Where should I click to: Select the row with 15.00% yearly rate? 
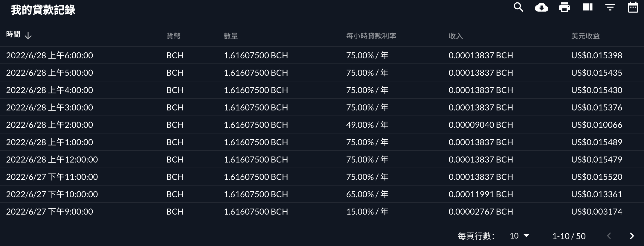pos(322,212)
